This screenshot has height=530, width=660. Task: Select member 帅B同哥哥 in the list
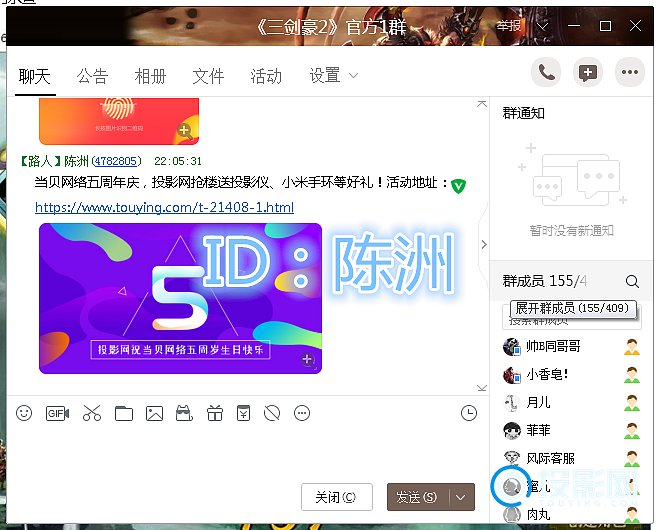pyautogui.click(x=572, y=346)
